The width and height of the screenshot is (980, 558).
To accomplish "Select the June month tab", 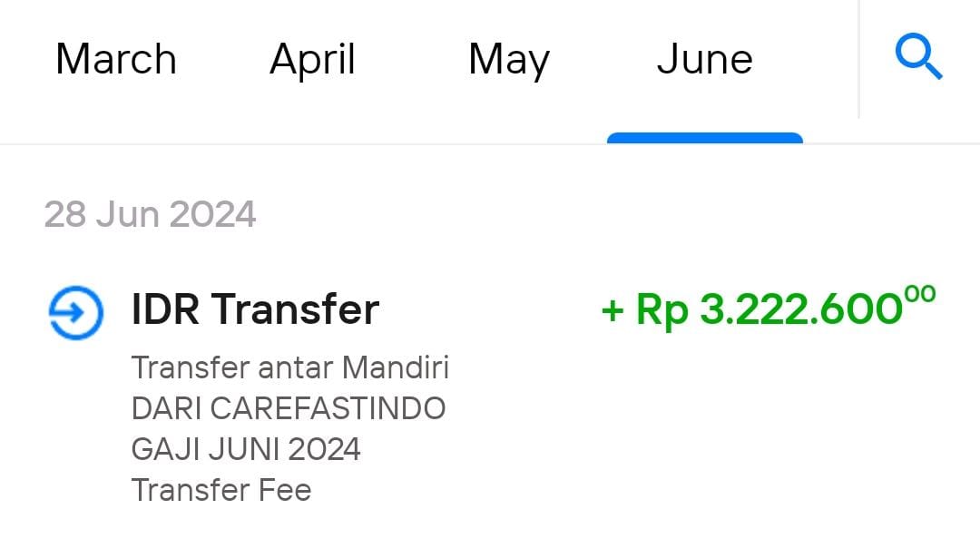I will [704, 59].
